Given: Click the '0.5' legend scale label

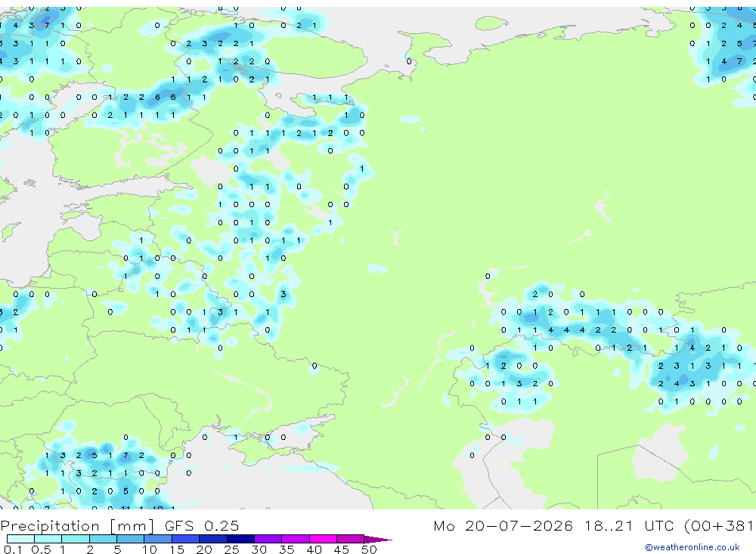Looking at the screenshot, I should [x=41, y=549].
